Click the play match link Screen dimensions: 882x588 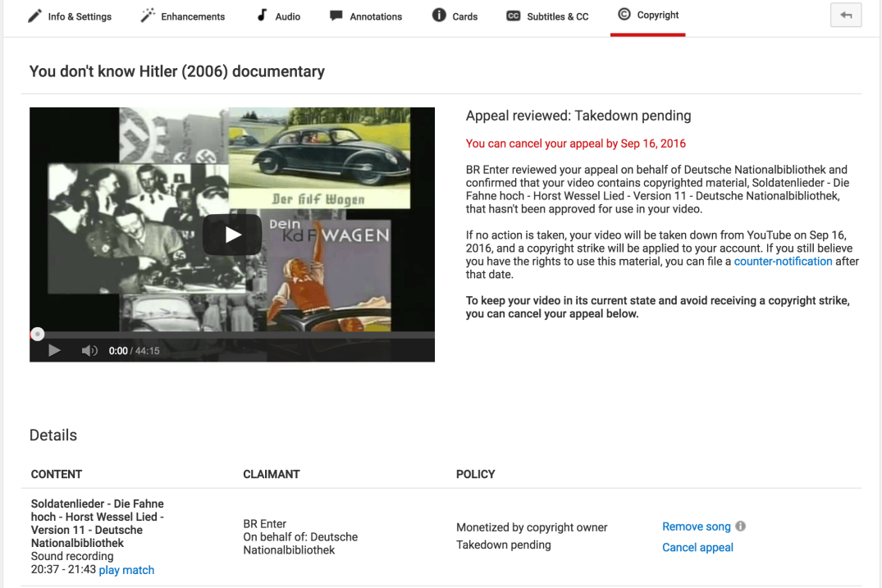point(126,569)
